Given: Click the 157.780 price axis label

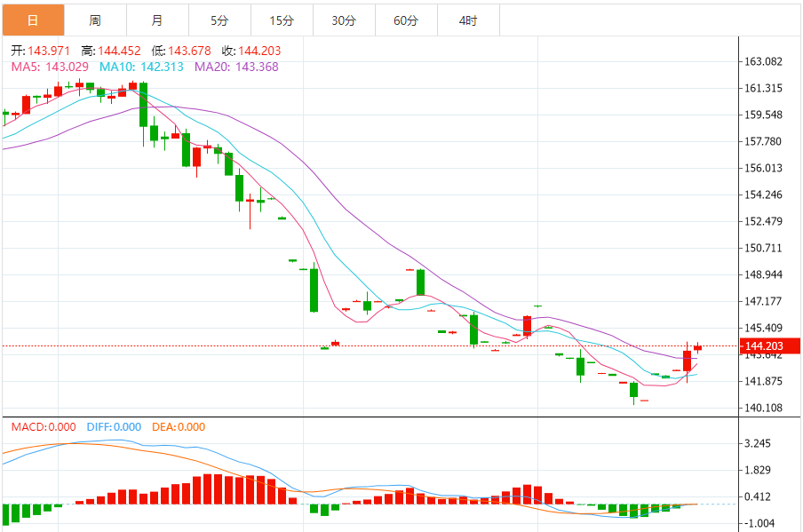Looking at the screenshot, I should click(763, 141).
